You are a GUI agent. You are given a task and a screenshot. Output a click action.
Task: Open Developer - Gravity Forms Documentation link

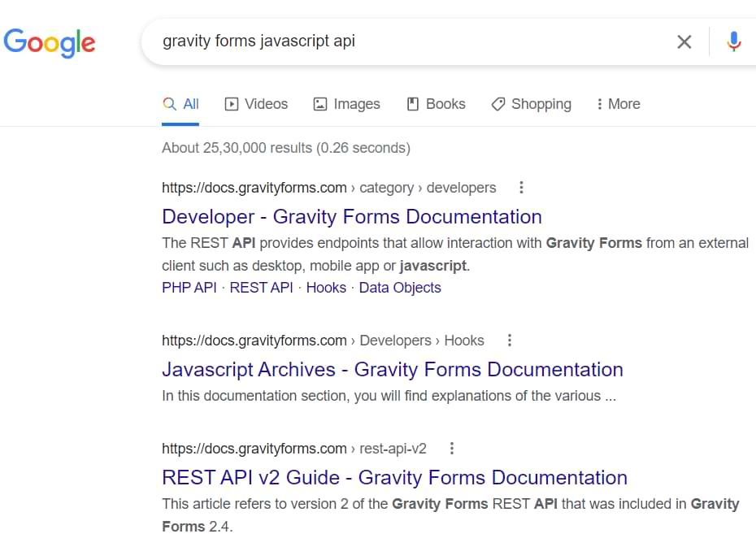tap(351, 217)
